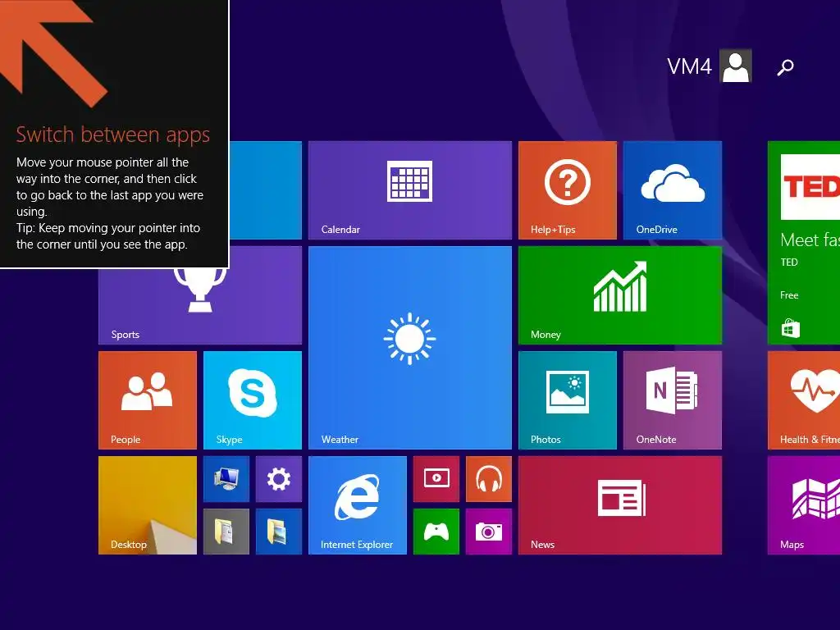Viewport: 840px width, 630px height.
Task: Click the Search magnifier icon
Action: (785, 67)
